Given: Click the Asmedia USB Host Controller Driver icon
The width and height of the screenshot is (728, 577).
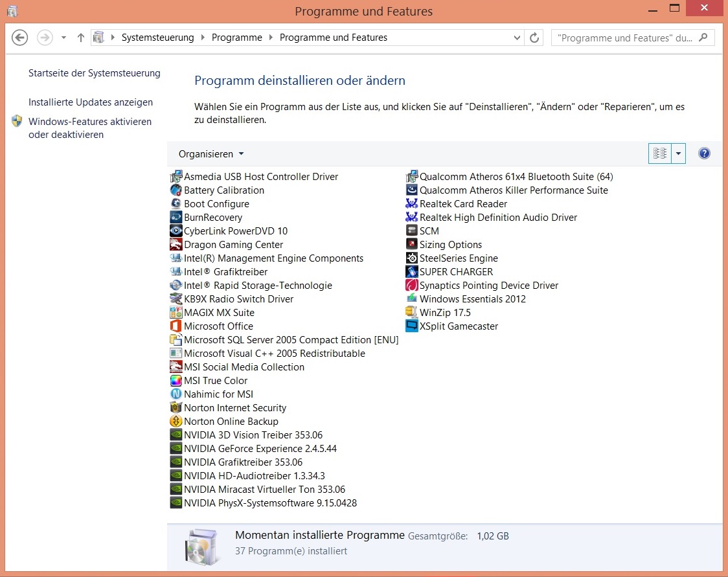Looking at the screenshot, I should pyautogui.click(x=176, y=176).
